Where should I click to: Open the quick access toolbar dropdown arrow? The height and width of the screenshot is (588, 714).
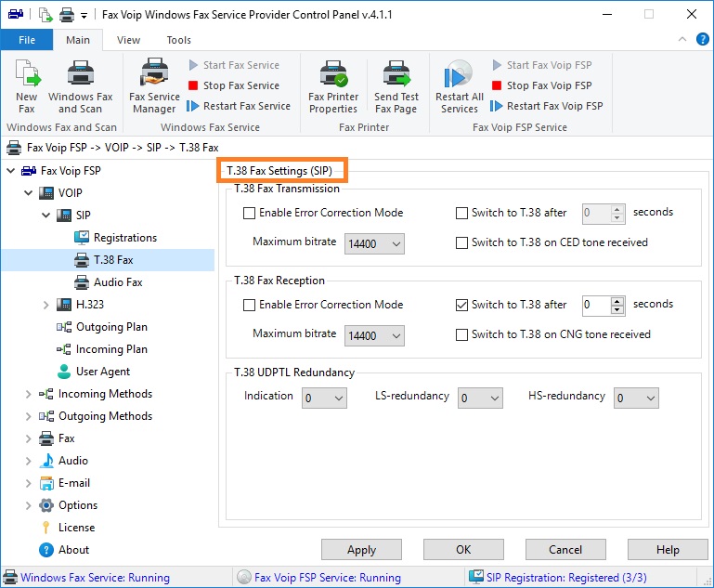(x=84, y=16)
